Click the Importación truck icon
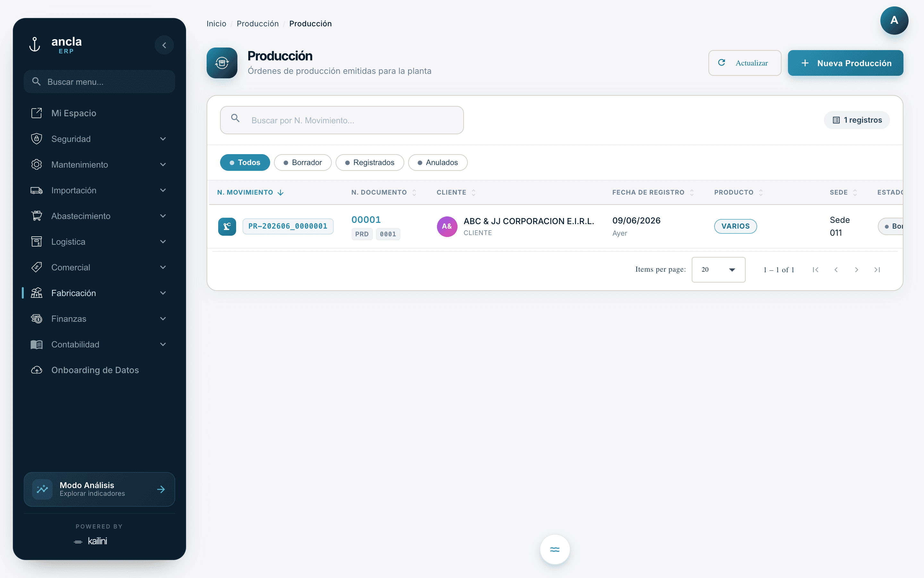The image size is (924, 578). [36, 190]
